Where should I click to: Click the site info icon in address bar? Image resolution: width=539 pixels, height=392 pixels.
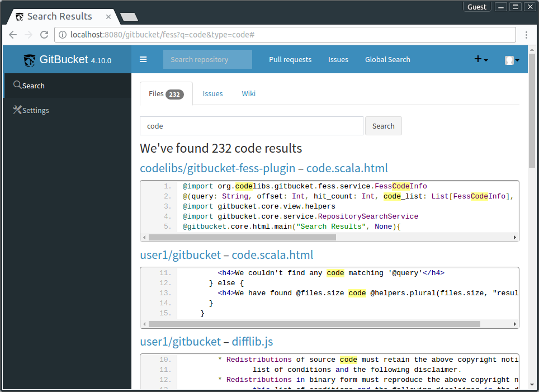pyautogui.click(x=63, y=35)
